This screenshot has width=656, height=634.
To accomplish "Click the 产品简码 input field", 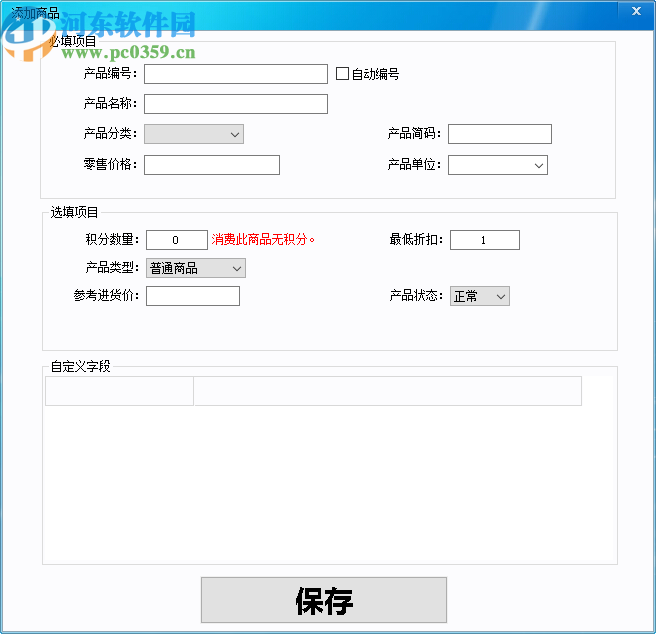I will 500,134.
